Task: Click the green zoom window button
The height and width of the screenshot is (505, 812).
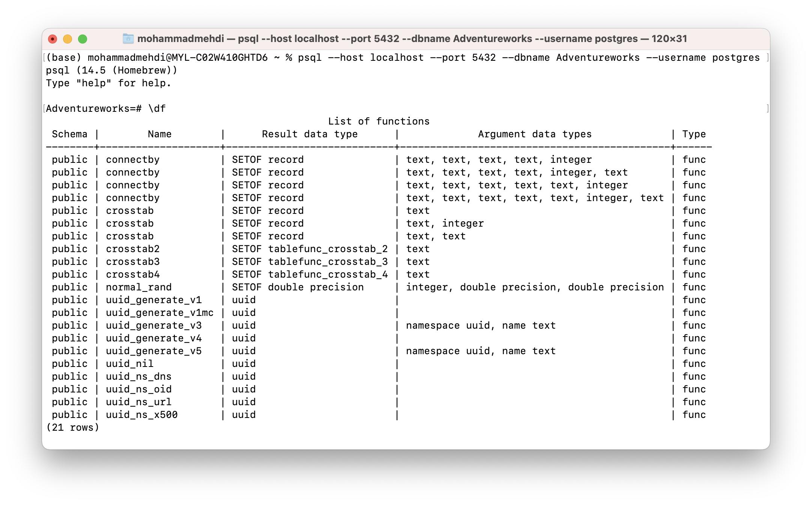Action: pos(83,39)
